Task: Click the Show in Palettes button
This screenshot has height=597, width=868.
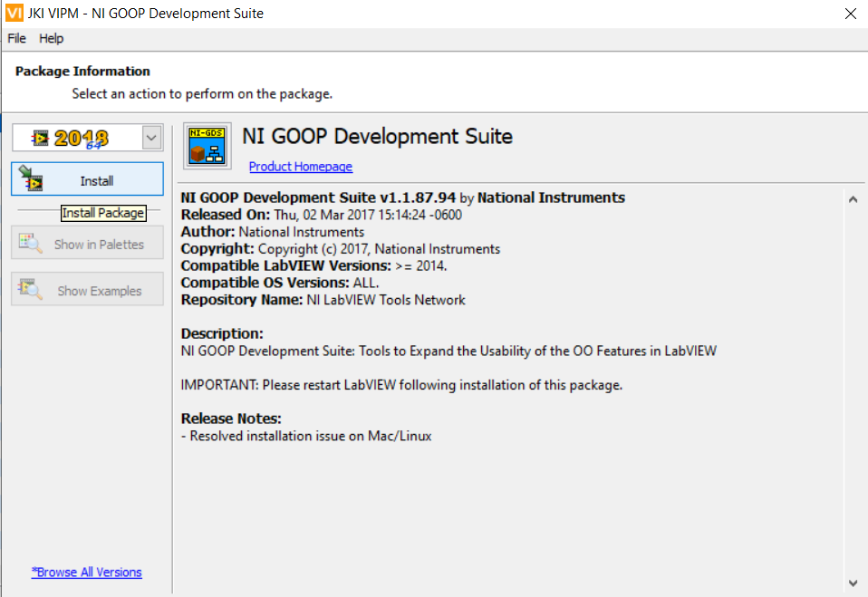Action: coord(88,243)
